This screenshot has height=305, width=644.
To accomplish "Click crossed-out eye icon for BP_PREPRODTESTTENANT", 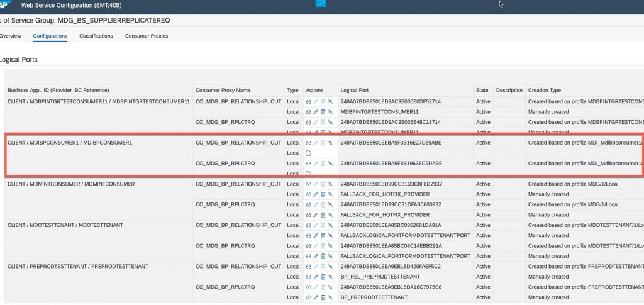I will pyautogui.click(x=330, y=297).
